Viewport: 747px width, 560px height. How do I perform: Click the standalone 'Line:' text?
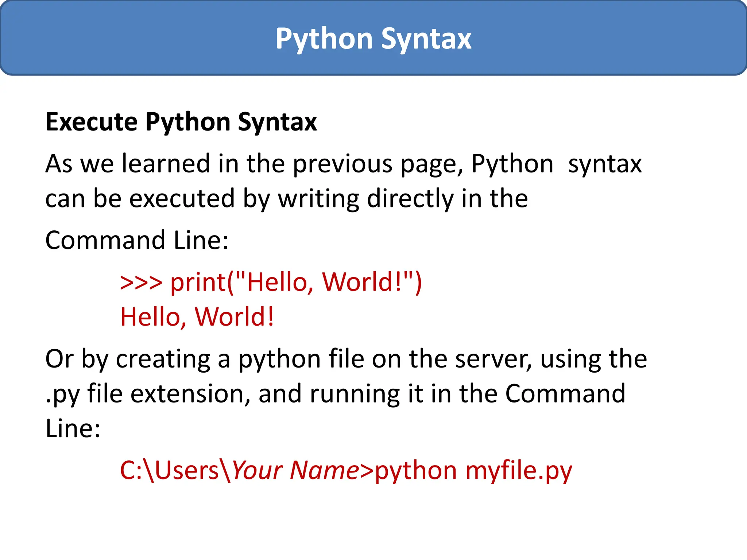[x=73, y=428]
